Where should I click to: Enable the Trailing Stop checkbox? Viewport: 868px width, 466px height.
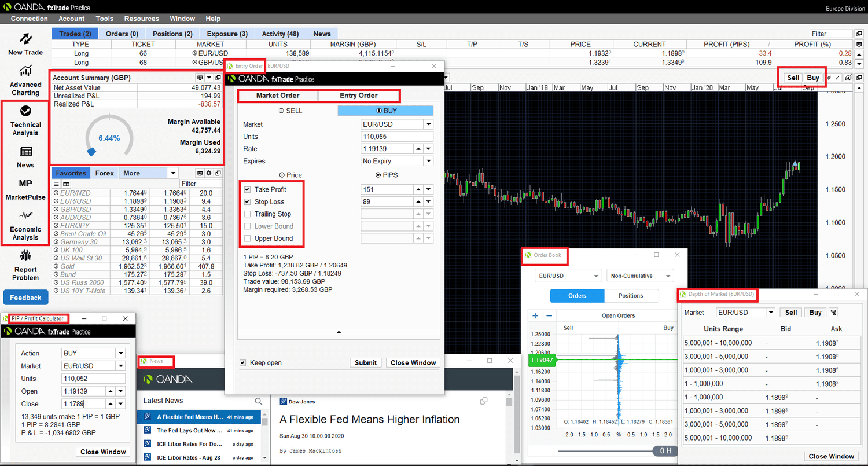[x=248, y=214]
